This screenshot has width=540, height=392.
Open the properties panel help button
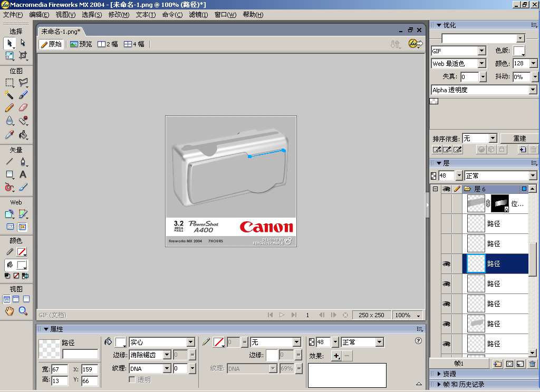418,341
